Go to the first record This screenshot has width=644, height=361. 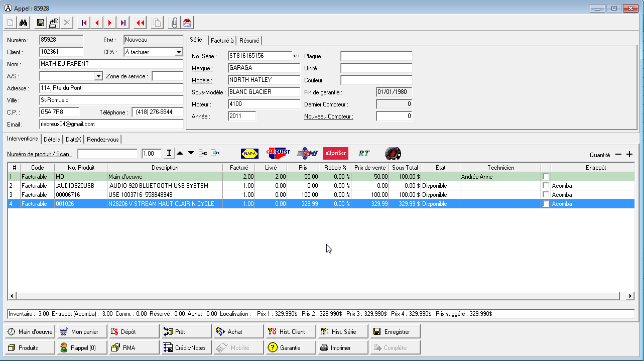tap(84, 23)
